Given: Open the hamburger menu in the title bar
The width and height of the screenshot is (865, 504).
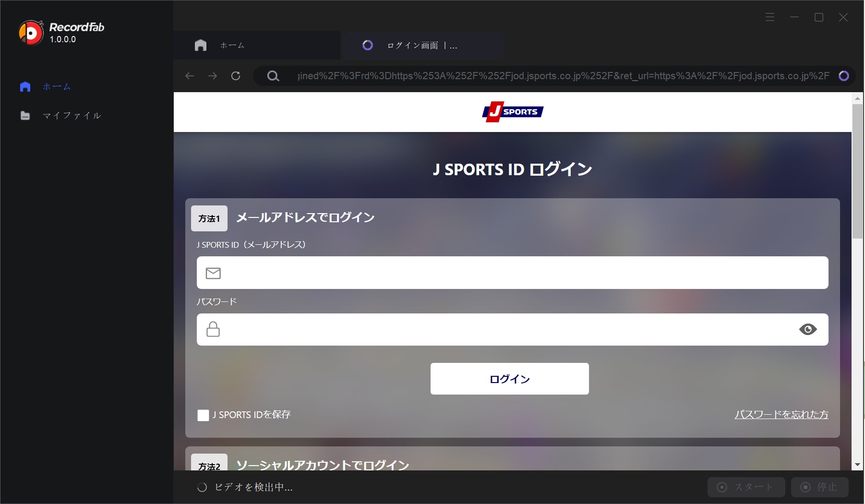Looking at the screenshot, I should [x=770, y=17].
